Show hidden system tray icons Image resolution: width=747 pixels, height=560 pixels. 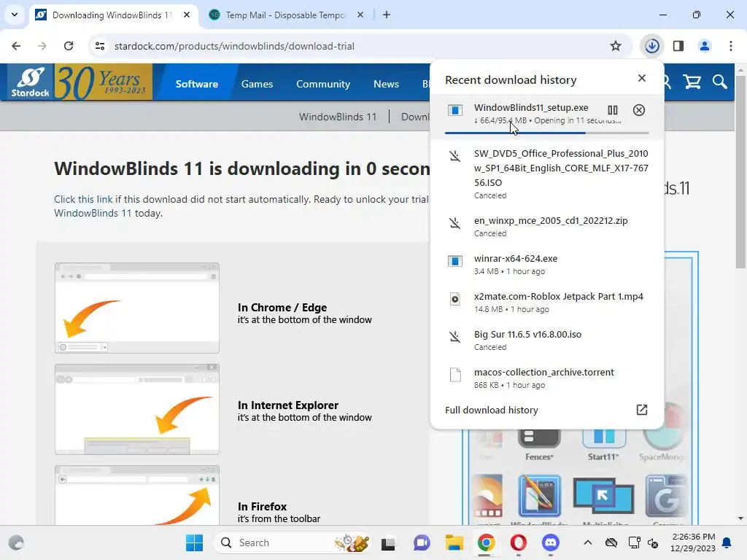coord(588,542)
